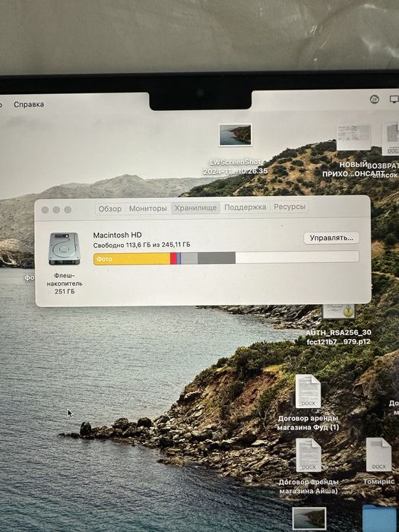Click the light gray storage segment
Viewport: 399px width, 532px height.
click(x=189, y=258)
